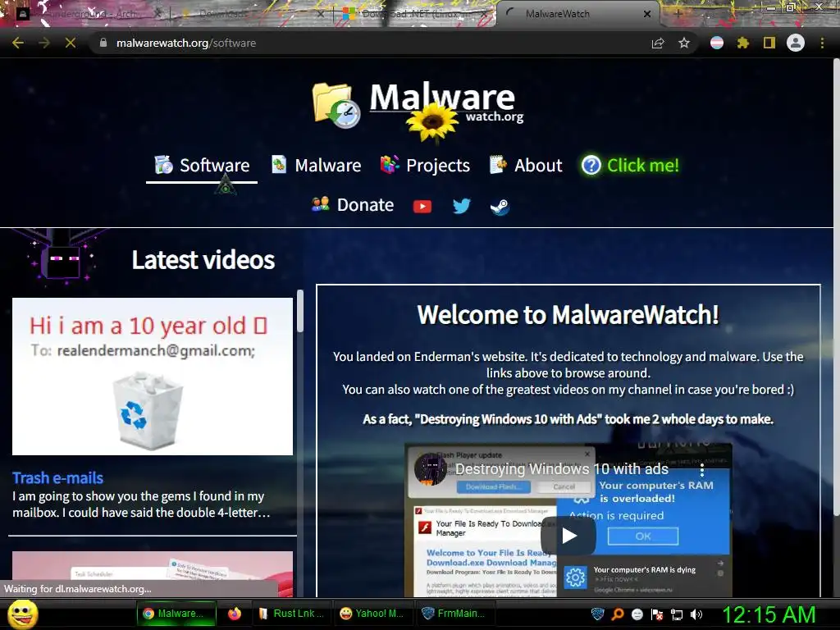Open the network tray icon
Image resolution: width=840 pixels, height=630 pixels.
pyautogui.click(x=677, y=614)
